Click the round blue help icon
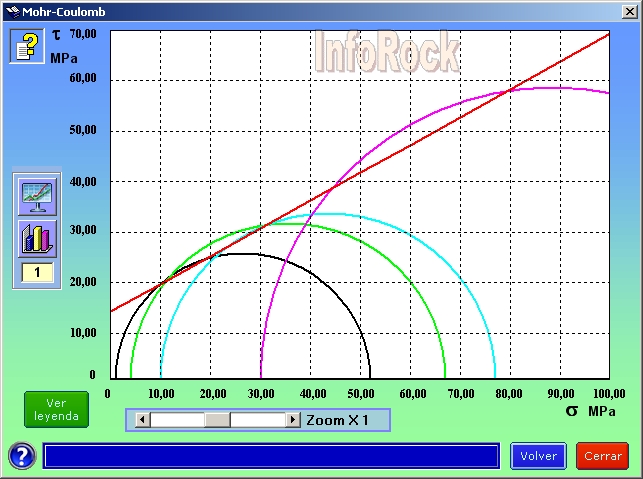This screenshot has height=479, width=643. point(22,456)
